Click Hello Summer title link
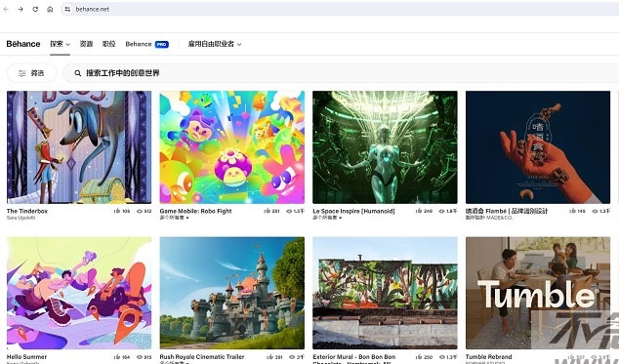Screen dimensions: 619x364 [26, 357]
